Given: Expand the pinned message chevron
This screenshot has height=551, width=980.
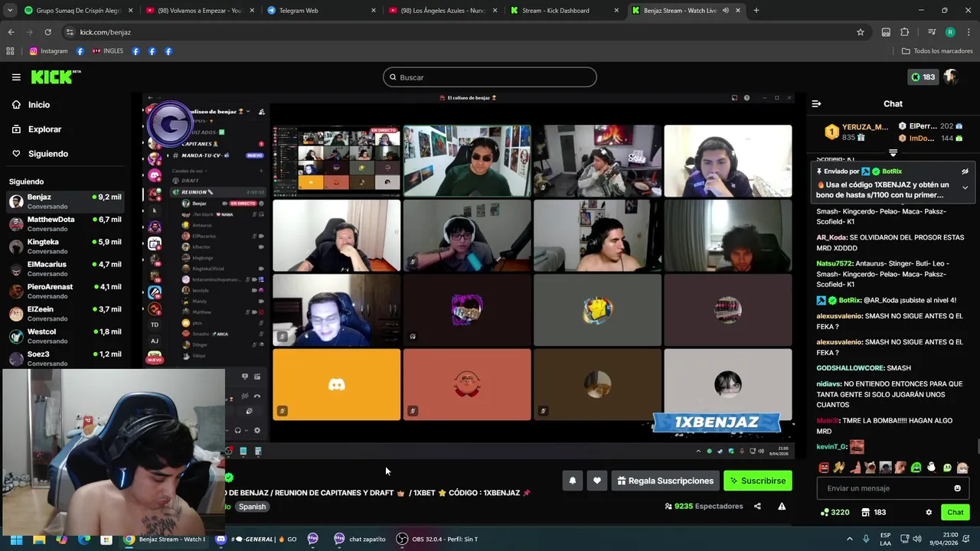Looking at the screenshot, I should 965,187.
